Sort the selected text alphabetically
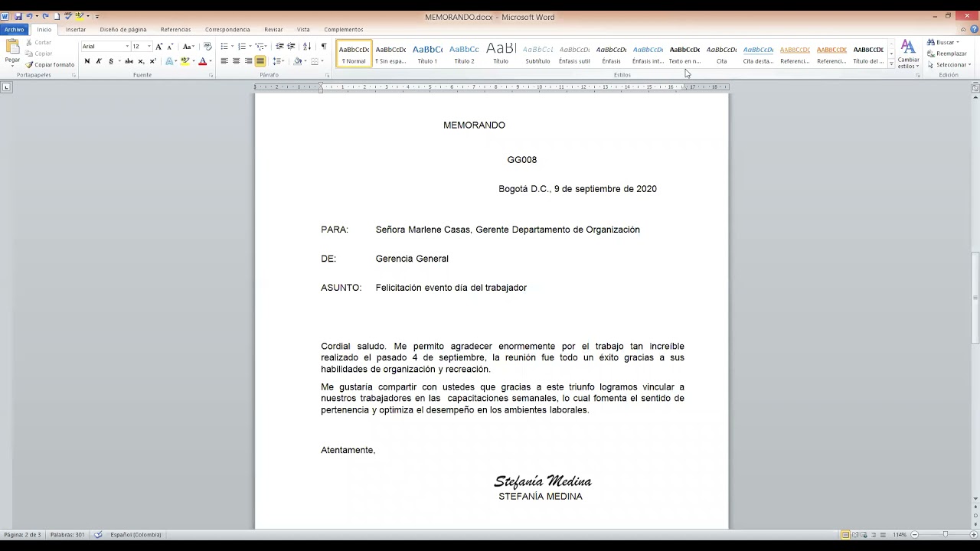This screenshot has height=551, width=980. pyautogui.click(x=307, y=47)
